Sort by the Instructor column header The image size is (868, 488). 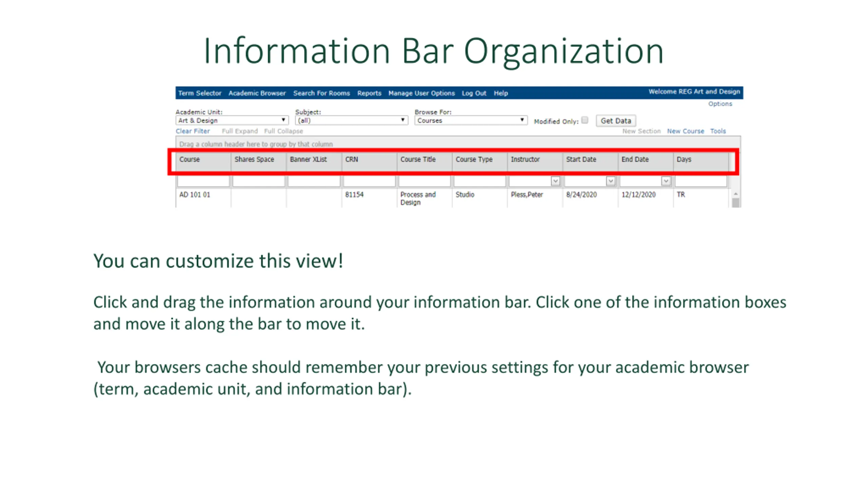click(535, 162)
